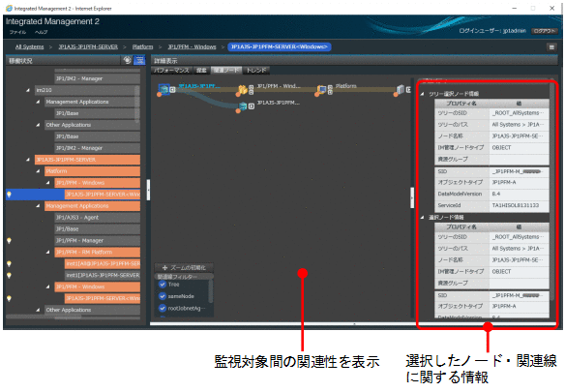
Task: Click the tree pane horizontal scrollbar
Action: 44,317
